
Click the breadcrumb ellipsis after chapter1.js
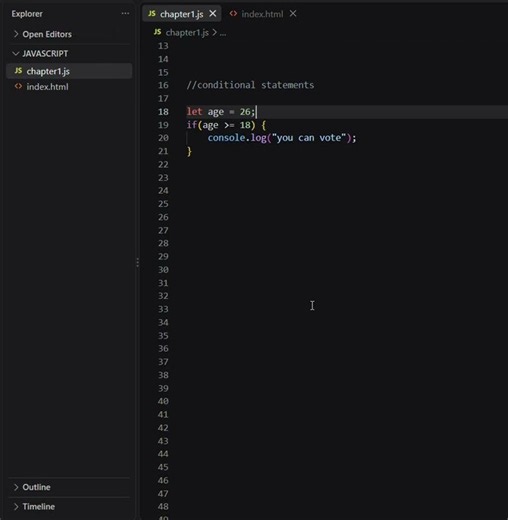(x=223, y=33)
